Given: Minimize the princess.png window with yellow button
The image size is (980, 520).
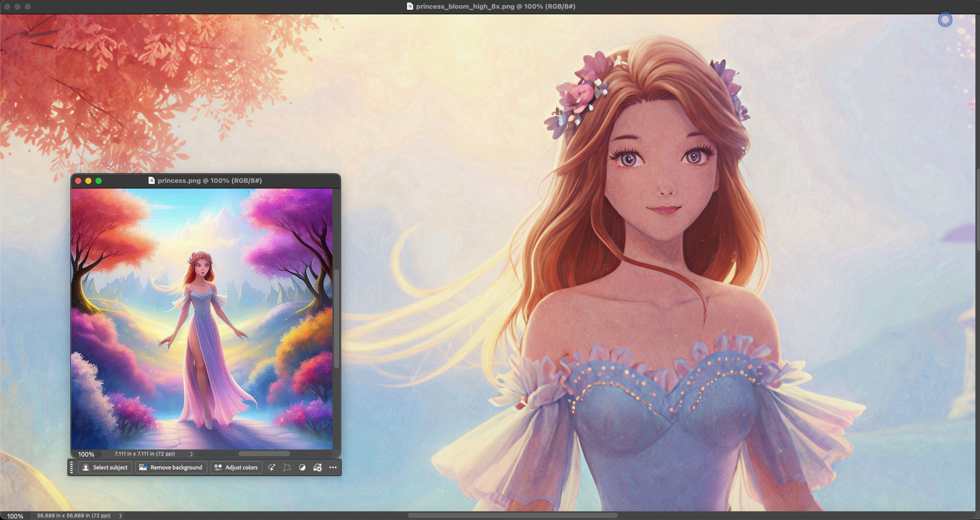Looking at the screenshot, I should [x=88, y=181].
